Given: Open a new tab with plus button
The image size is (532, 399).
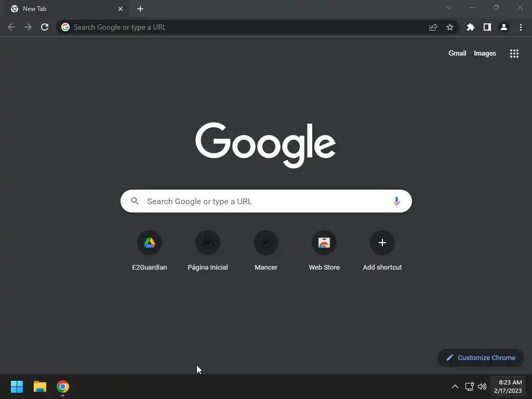Looking at the screenshot, I should [140, 9].
